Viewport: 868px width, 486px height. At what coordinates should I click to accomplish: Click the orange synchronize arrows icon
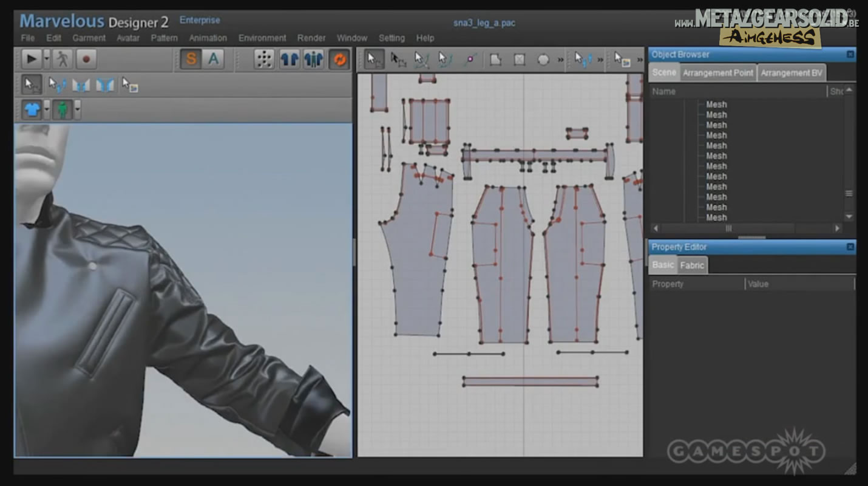(x=339, y=59)
